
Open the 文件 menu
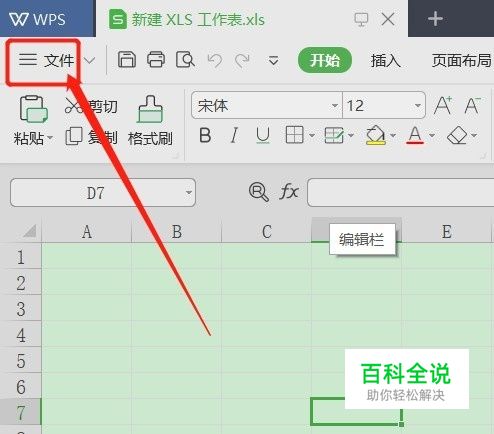[x=46, y=61]
